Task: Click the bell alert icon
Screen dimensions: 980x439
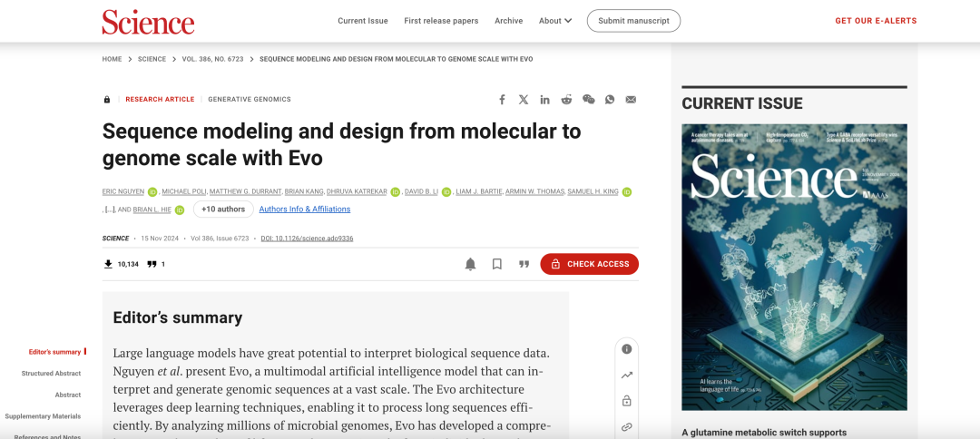Action: [x=470, y=264]
